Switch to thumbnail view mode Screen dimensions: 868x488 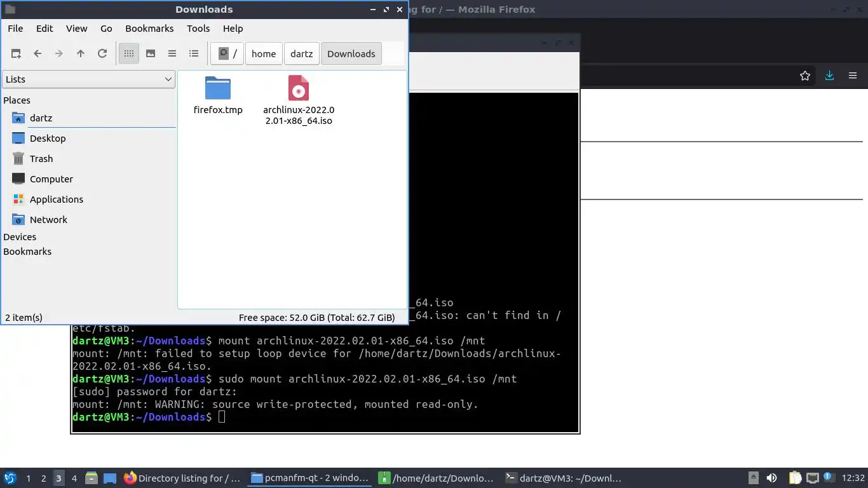(151, 54)
